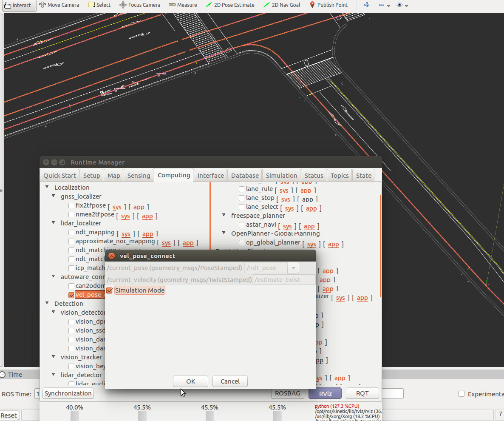Open the Simulation tab

(x=281, y=175)
